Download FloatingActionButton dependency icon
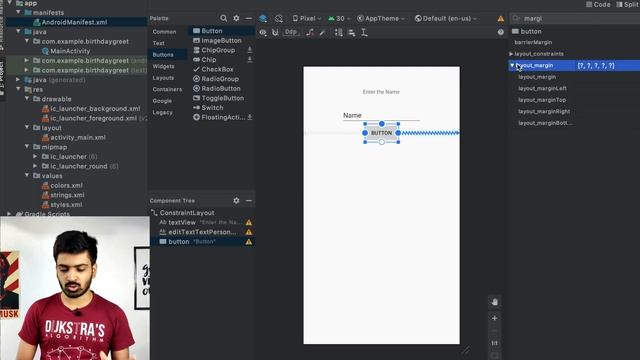The width and height of the screenshot is (640, 360). click(250, 117)
